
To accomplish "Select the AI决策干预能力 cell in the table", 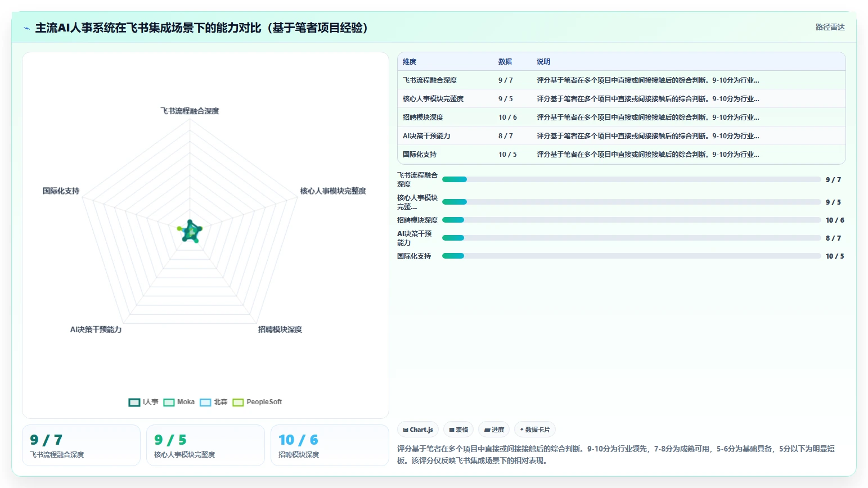I will pos(426,136).
